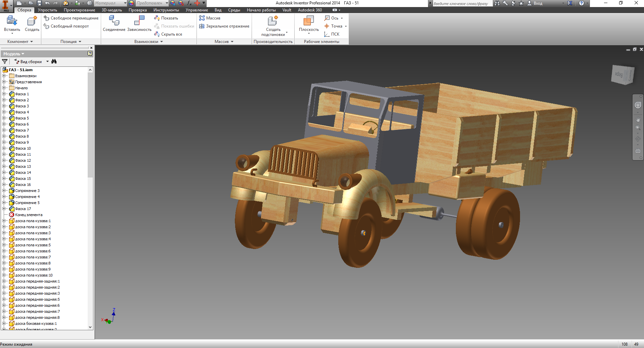Image resolution: width=644 pixels, height=348 pixels.
Task: Click Создать подстановки icon
Action: coord(273,21)
